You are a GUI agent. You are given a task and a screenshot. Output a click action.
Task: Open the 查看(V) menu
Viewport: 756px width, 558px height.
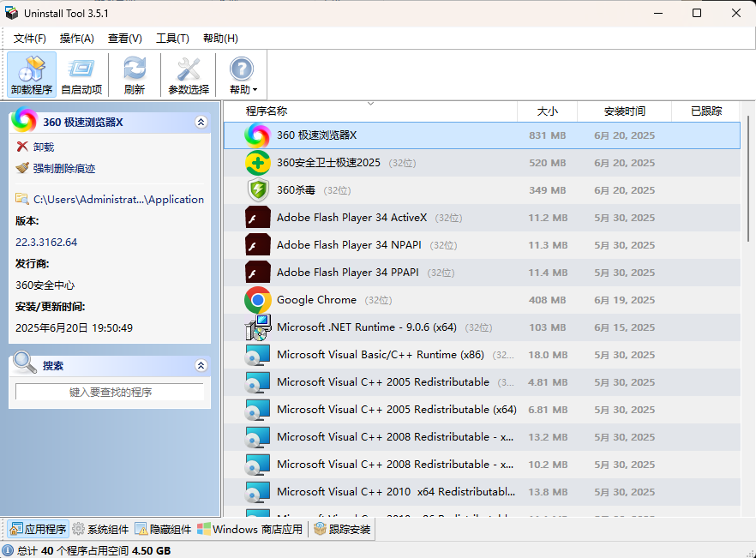(x=125, y=38)
